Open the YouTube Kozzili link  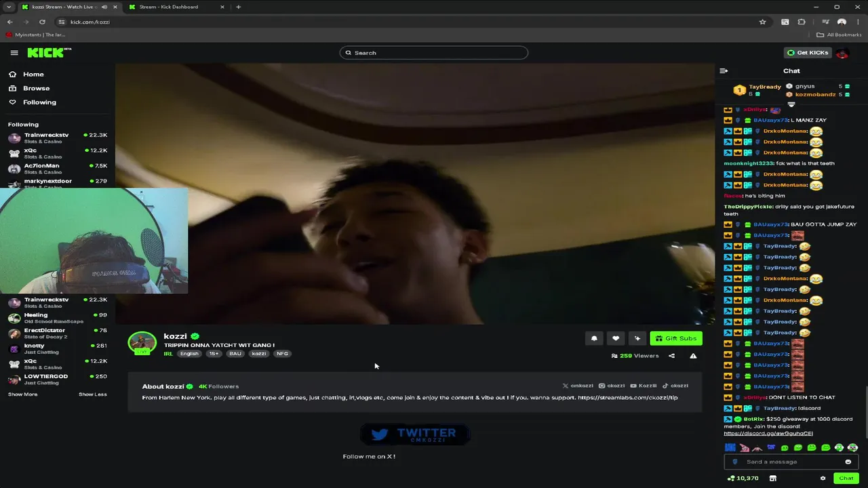point(643,386)
